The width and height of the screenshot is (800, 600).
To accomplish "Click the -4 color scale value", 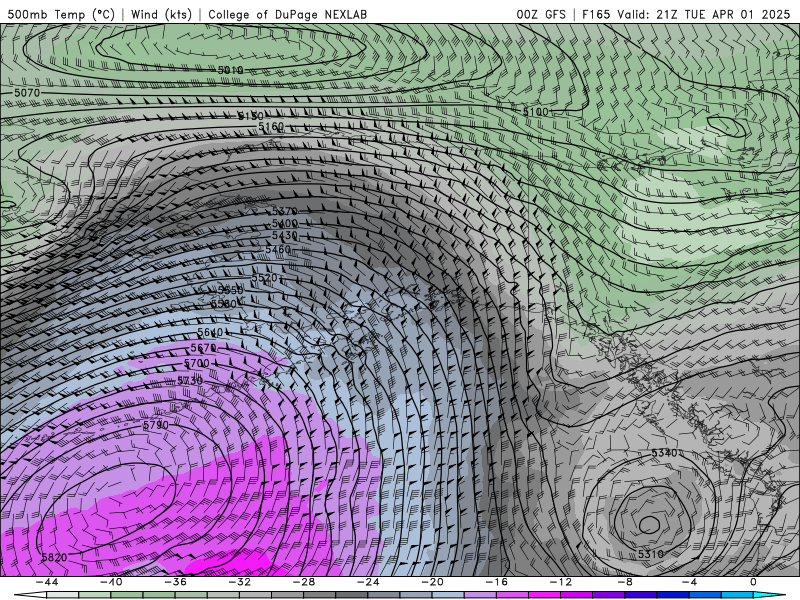I will (689, 582).
